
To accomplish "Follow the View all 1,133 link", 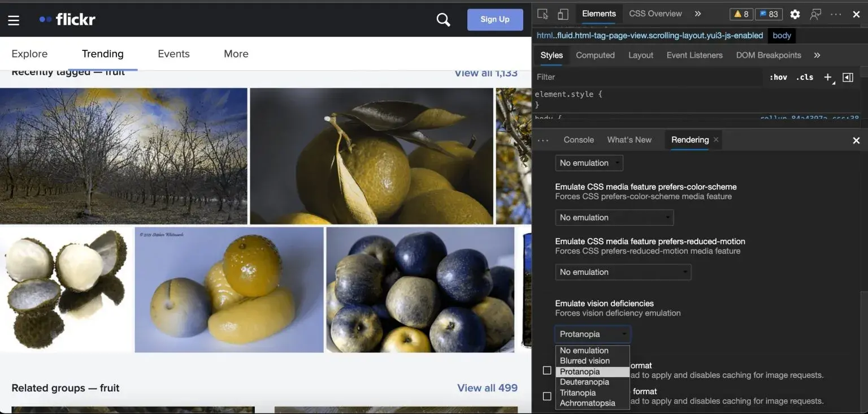I will [x=486, y=74].
